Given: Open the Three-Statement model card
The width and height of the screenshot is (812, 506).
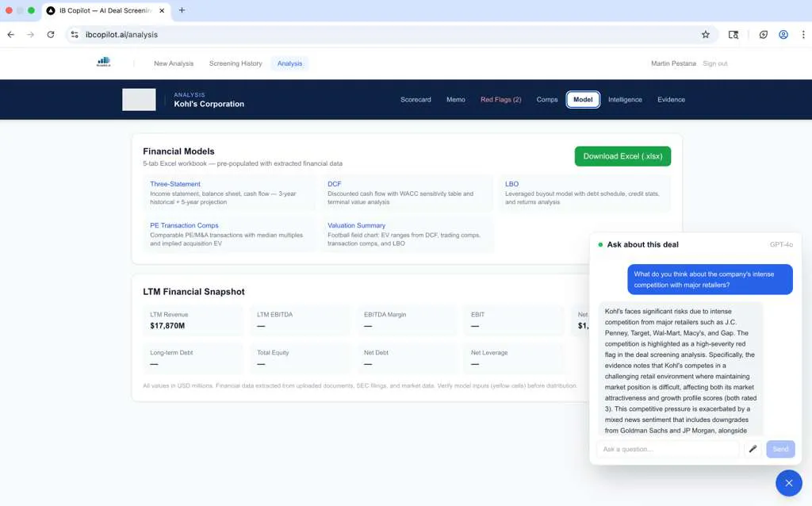Looking at the screenshot, I should click(x=229, y=193).
